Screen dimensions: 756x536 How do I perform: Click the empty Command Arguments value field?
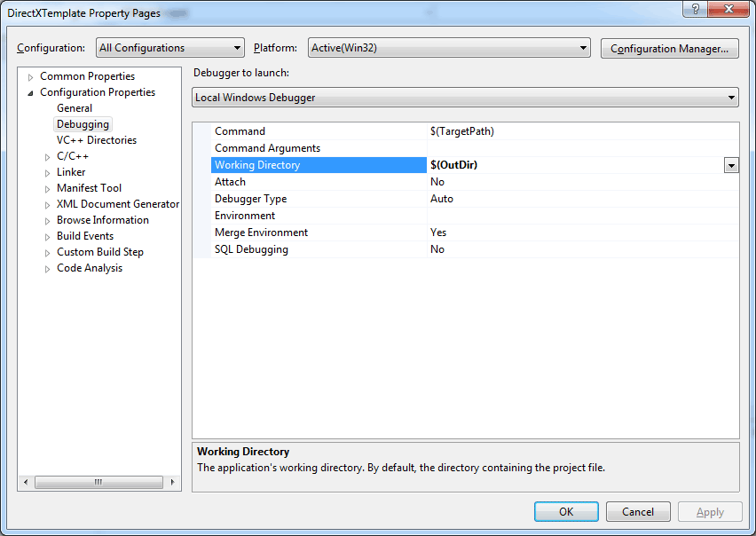tap(583, 148)
